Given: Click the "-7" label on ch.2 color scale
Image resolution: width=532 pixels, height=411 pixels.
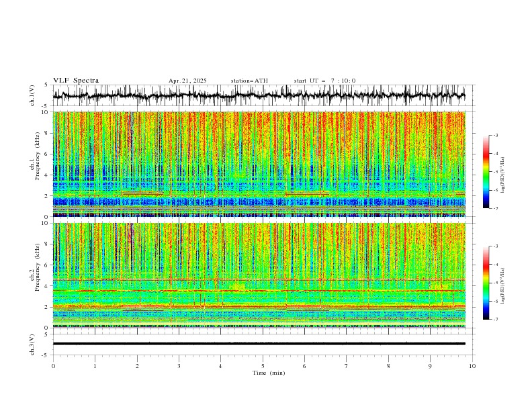Looking at the screenshot, I should [496, 320].
